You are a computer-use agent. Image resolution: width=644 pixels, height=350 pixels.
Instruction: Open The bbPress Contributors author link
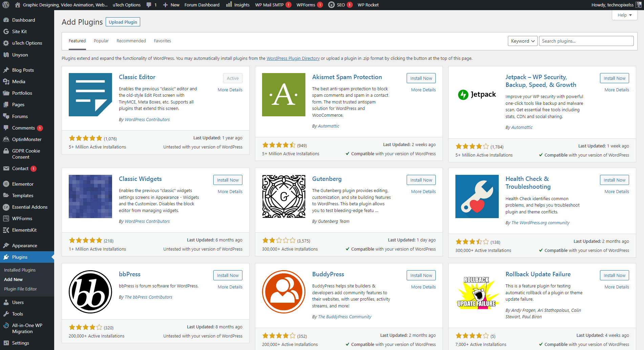coord(148,297)
